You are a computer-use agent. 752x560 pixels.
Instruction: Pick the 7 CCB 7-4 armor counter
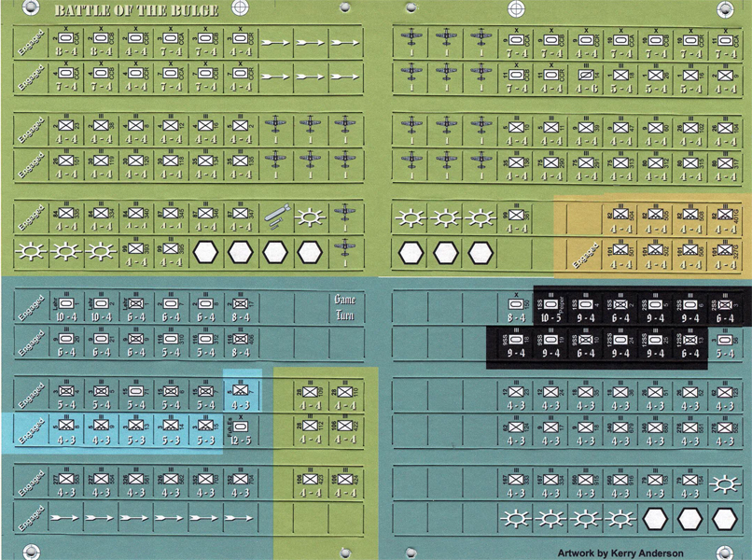(206, 77)
